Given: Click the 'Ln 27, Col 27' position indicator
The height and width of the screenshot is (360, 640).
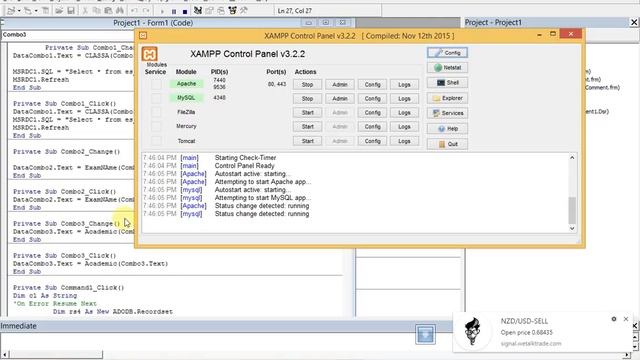Looking at the screenshot, I should tap(295, 11).
